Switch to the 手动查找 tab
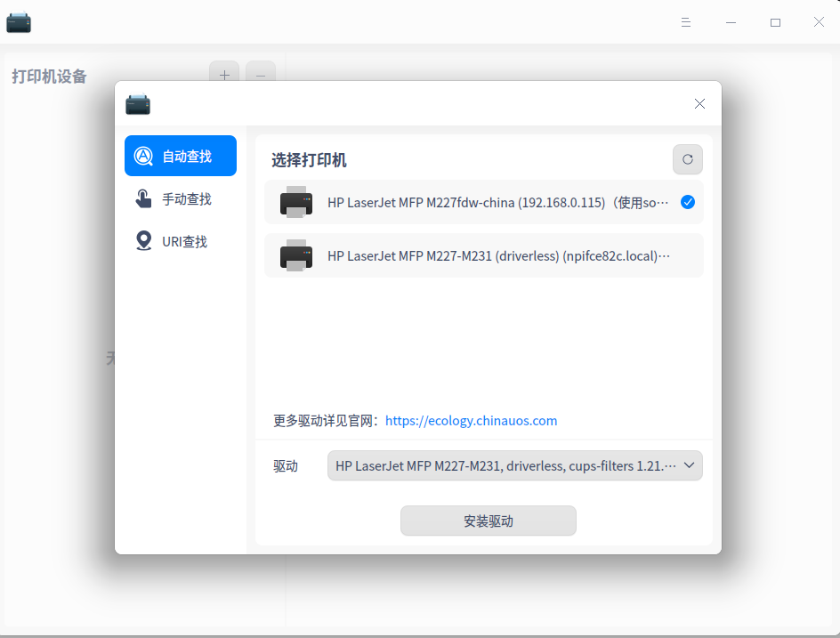The image size is (840, 638). 181,198
